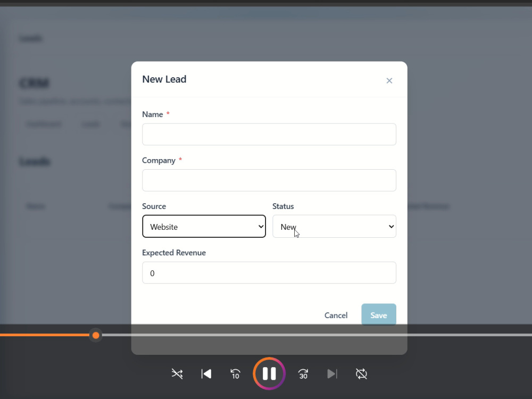The height and width of the screenshot is (399, 532).
Task: Rewind 10 seconds
Action: click(x=235, y=374)
